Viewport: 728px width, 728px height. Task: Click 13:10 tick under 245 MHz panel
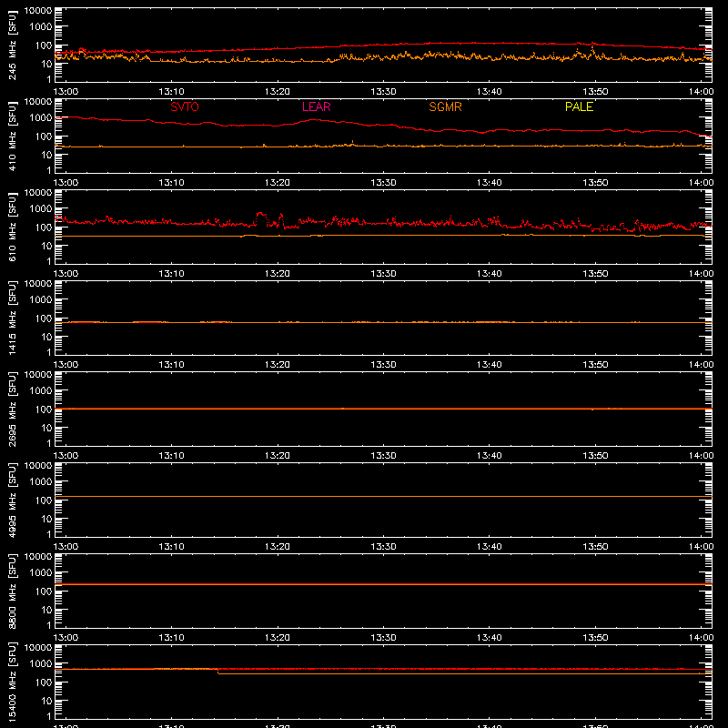click(x=171, y=92)
